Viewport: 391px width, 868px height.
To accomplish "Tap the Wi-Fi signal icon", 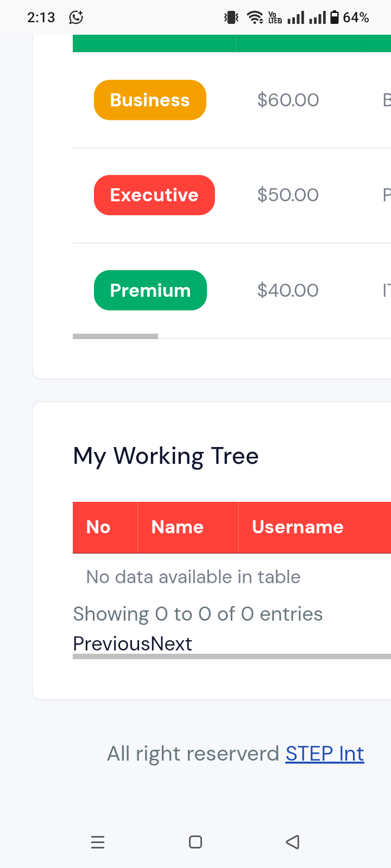I will (x=255, y=17).
